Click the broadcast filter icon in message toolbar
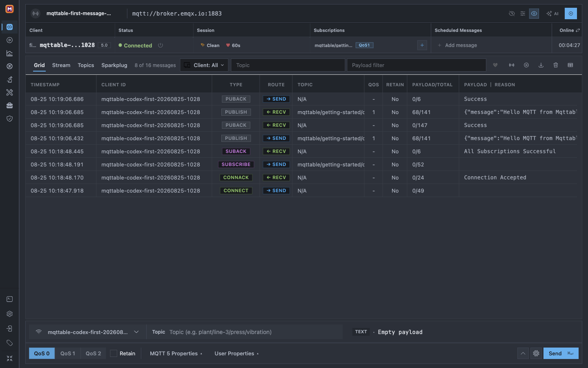Screen dimensions: 588x368 coord(512,65)
